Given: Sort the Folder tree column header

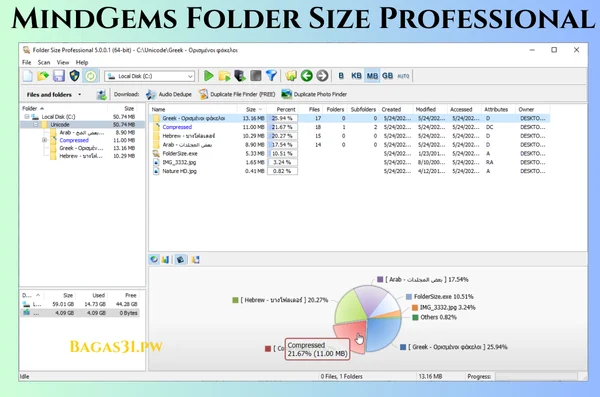Looking at the screenshot, I should pyautogui.click(x=64, y=108).
